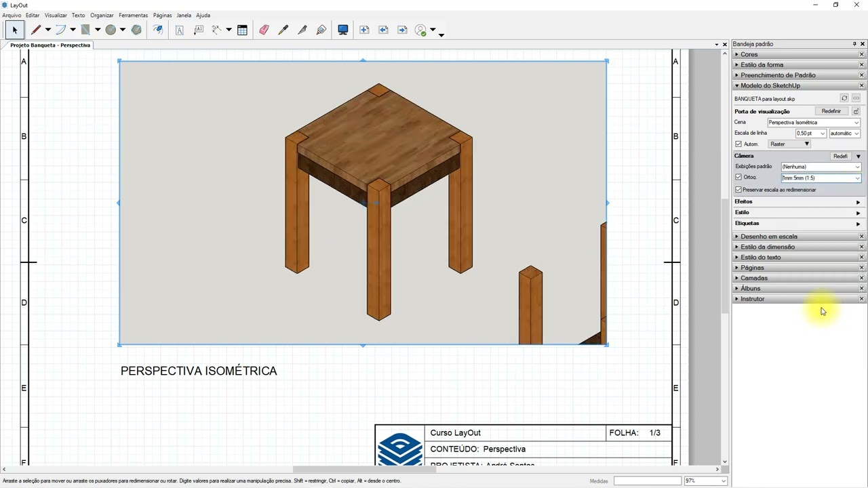Open the Circle tool options arrow
Viewport: 868px width, 488px height.
123,30
